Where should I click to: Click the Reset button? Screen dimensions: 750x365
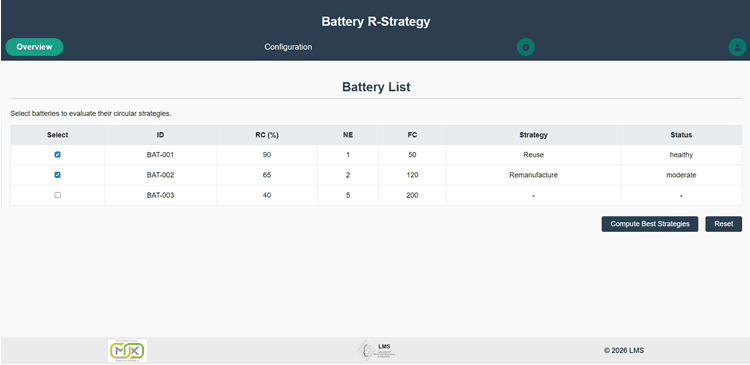[723, 224]
